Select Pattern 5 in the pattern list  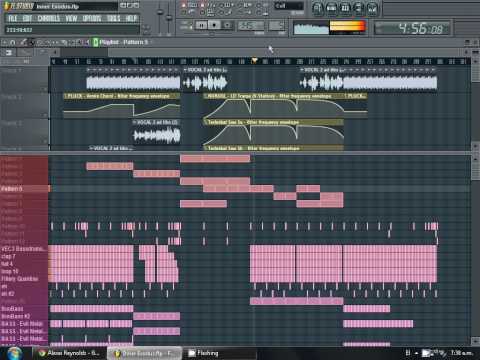click(x=24, y=189)
